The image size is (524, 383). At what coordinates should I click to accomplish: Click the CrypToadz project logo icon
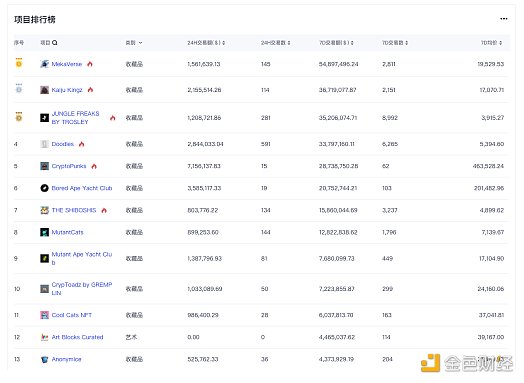tap(44, 289)
